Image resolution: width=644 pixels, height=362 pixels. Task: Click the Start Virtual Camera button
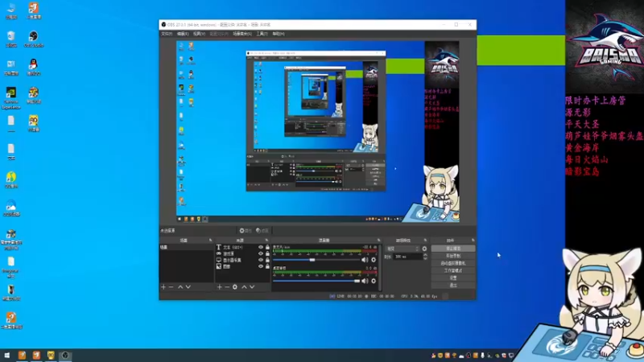click(453, 263)
